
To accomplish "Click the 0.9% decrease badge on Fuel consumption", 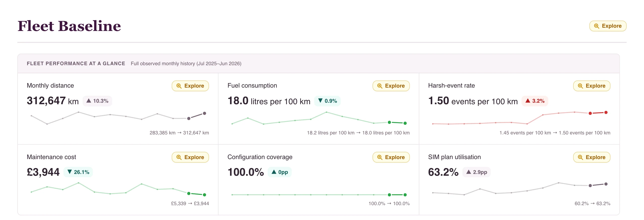I will pyautogui.click(x=327, y=101).
